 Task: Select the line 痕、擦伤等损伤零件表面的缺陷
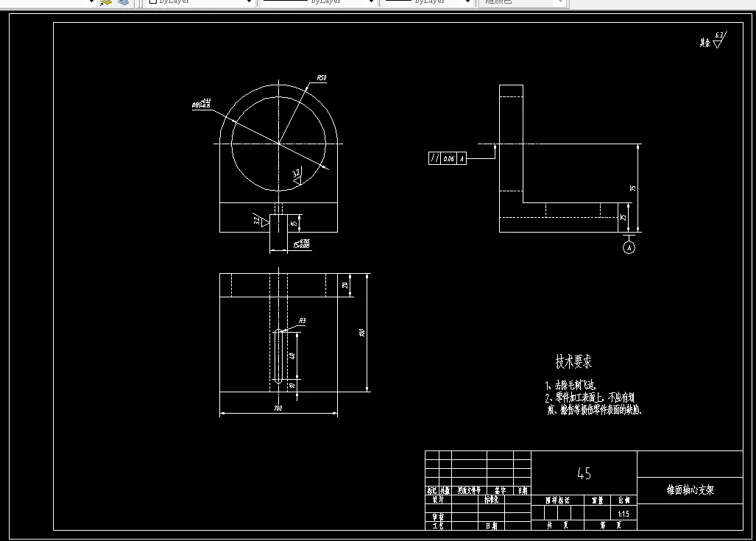(x=595, y=410)
